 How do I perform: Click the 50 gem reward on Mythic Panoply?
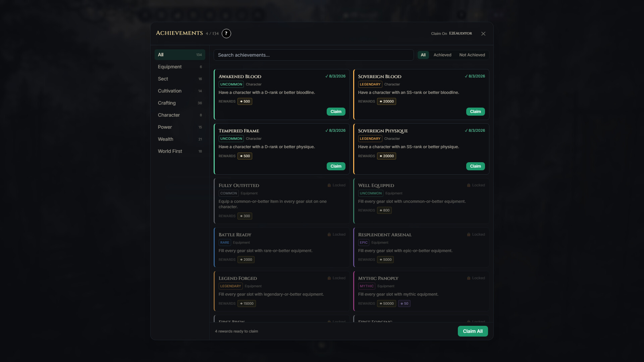(x=404, y=304)
